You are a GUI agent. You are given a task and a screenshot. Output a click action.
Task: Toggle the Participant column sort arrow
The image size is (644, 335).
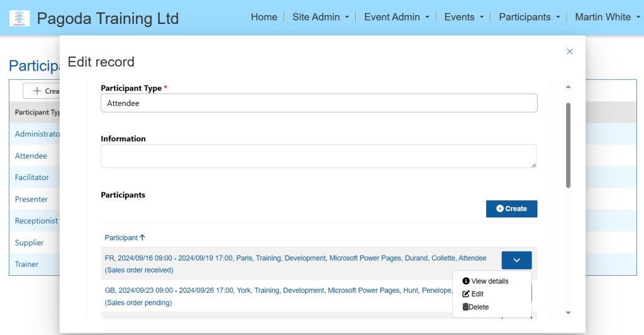tap(142, 237)
